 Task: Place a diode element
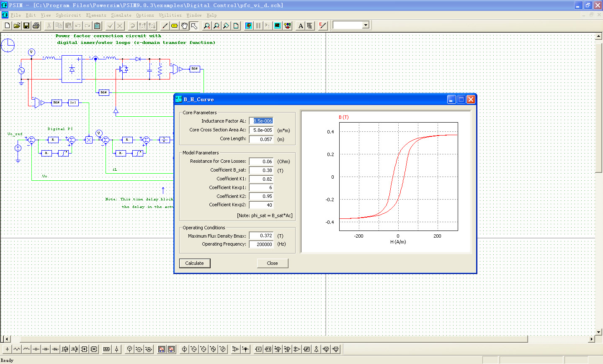click(46, 349)
